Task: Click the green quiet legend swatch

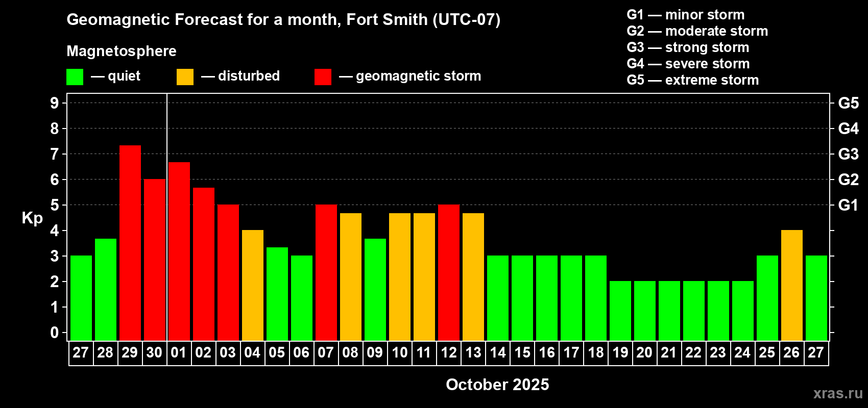Action: point(75,77)
